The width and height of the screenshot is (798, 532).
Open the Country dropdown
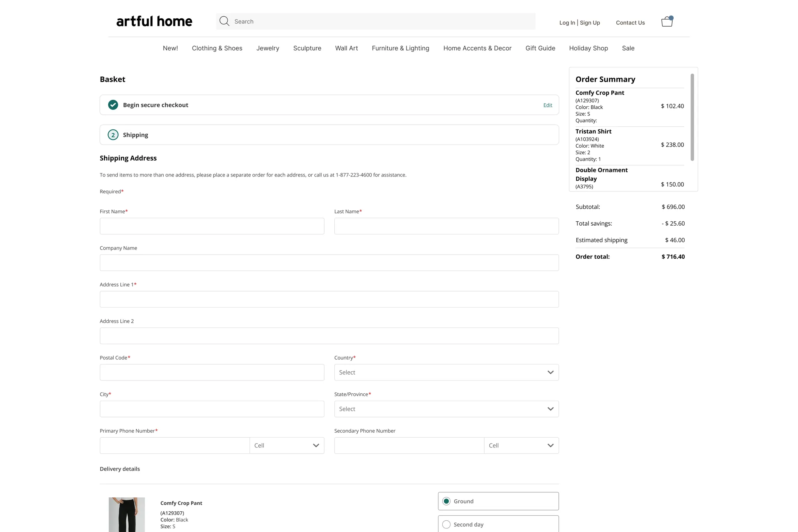(x=446, y=372)
